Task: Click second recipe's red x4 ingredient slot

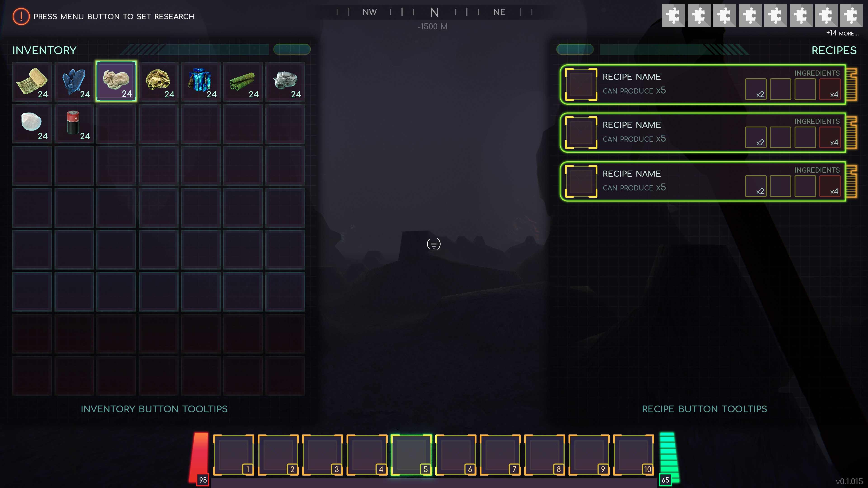Action: point(830,137)
